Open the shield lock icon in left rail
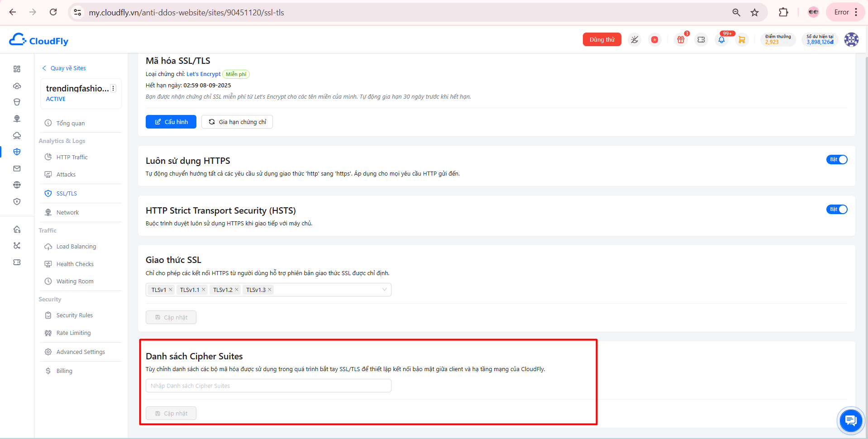 point(17,201)
